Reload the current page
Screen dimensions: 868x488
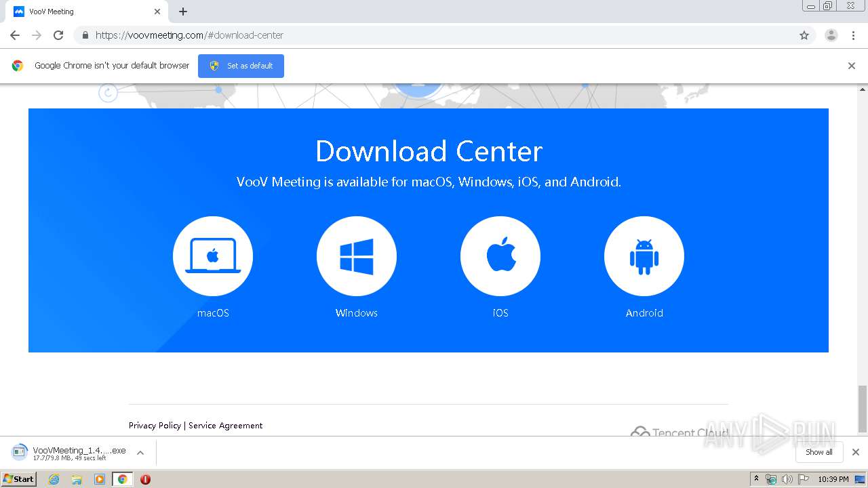click(58, 35)
